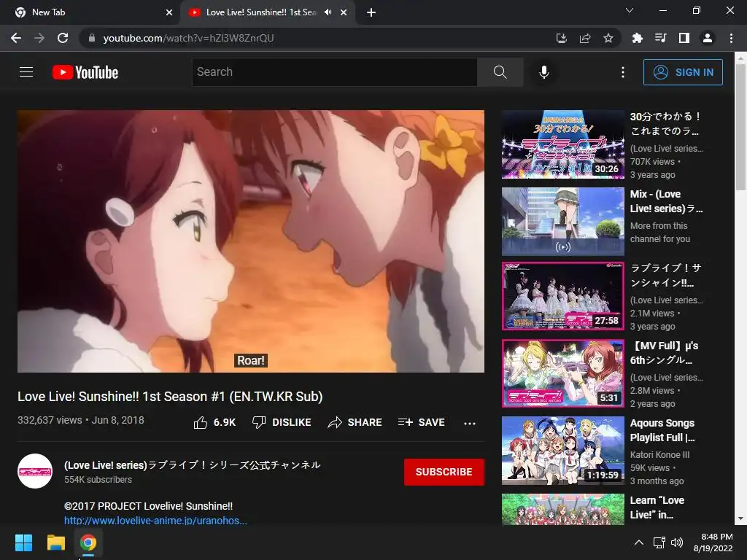
Task: Click the page vertical scrollbar
Action: (740, 127)
